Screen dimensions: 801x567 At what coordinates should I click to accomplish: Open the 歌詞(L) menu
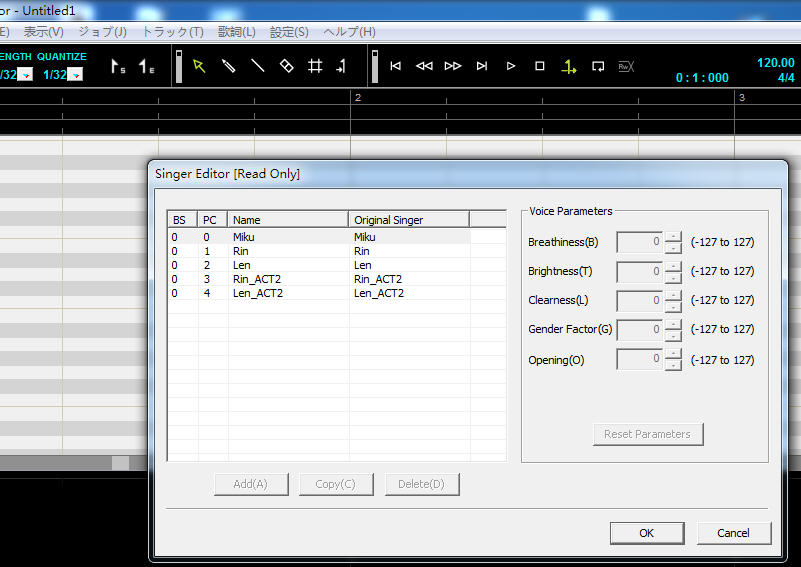237,32
